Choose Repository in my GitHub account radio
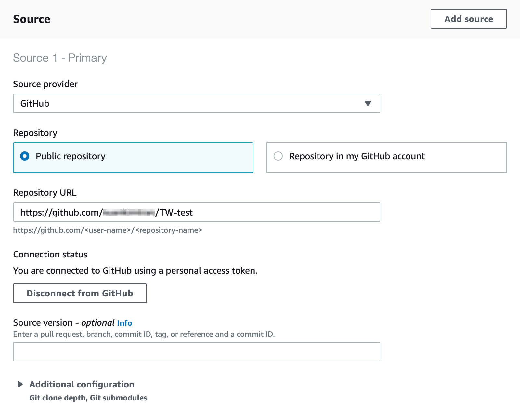The height and width of the screenshot is (420, 520). pos(278,156)
